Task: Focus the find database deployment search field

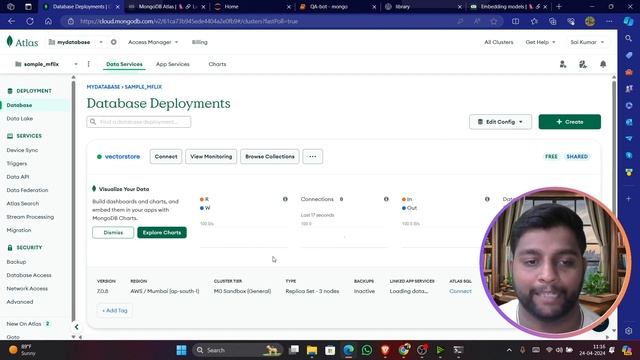Action: tap(139, 122)
